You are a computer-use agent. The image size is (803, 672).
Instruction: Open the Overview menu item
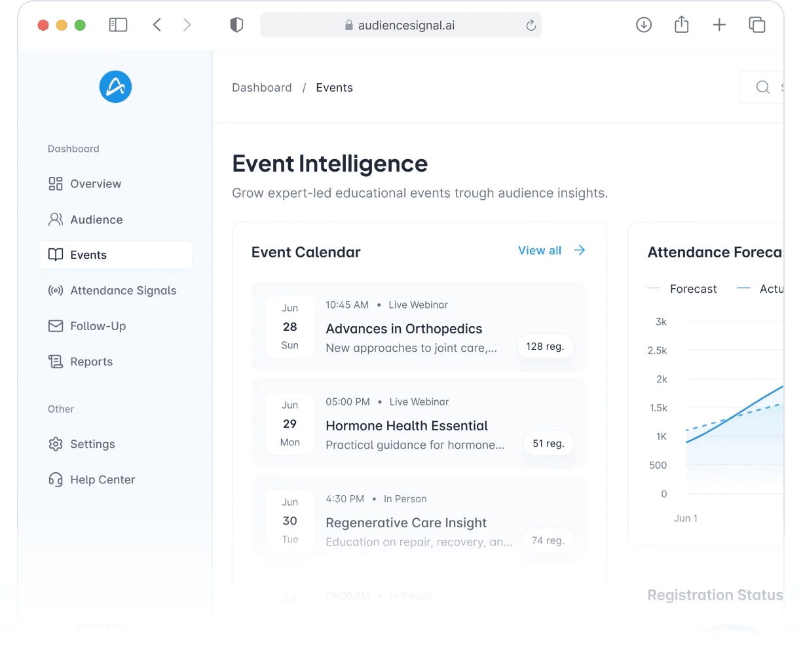115,183
